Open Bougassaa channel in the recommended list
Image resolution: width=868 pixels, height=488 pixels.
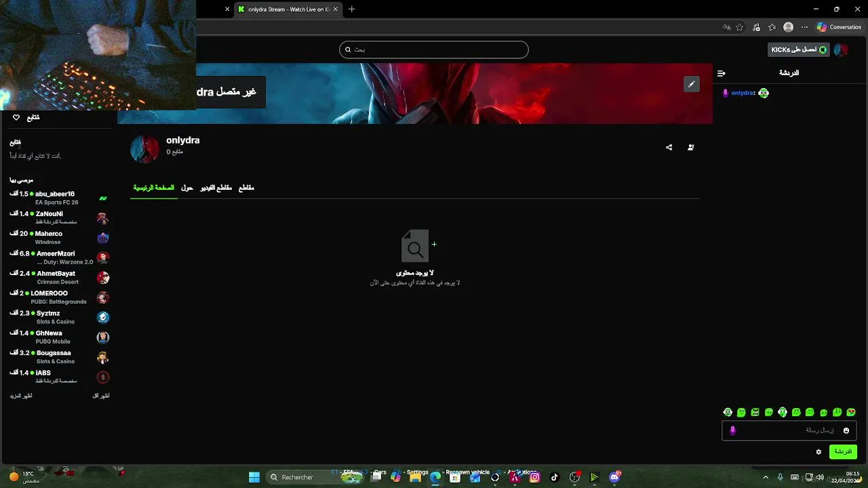[60, 357]
